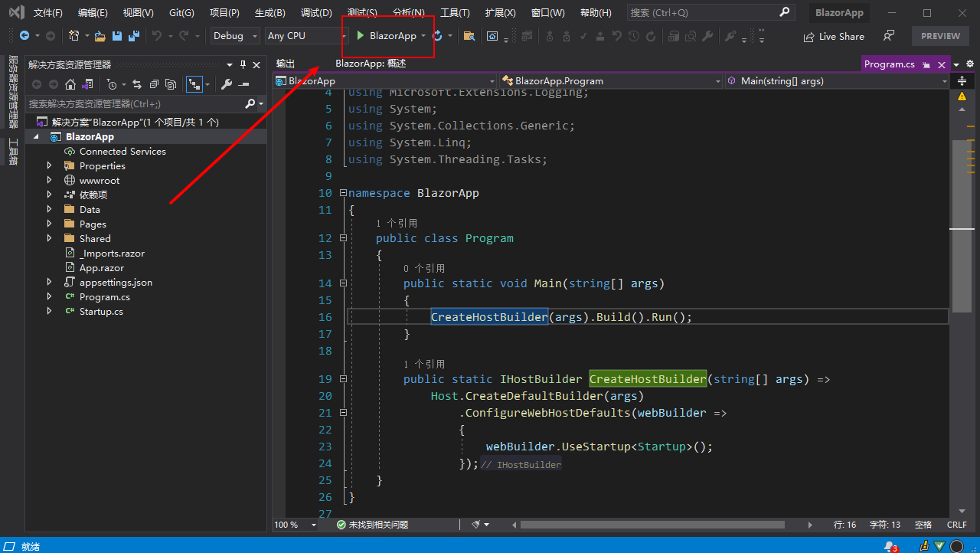Open BlazorApp.Program type navigation dropdown
980x553 pixels.
[x=610, y=80]
